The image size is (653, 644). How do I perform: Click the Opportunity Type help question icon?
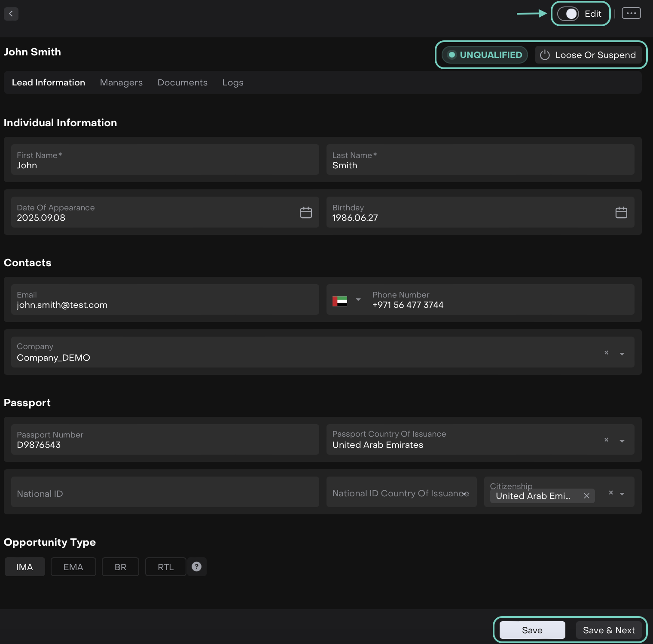pos(197,567)
